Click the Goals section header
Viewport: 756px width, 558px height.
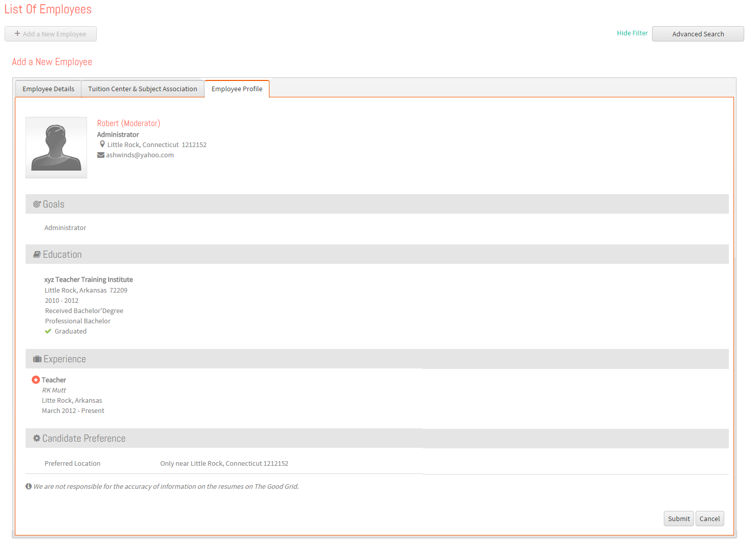[377, 204]
